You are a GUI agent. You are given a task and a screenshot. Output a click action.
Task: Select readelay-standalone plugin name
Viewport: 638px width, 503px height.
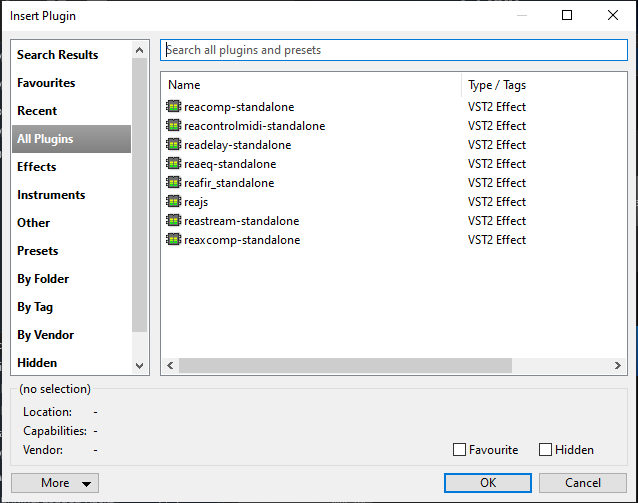tap(238, 145)
